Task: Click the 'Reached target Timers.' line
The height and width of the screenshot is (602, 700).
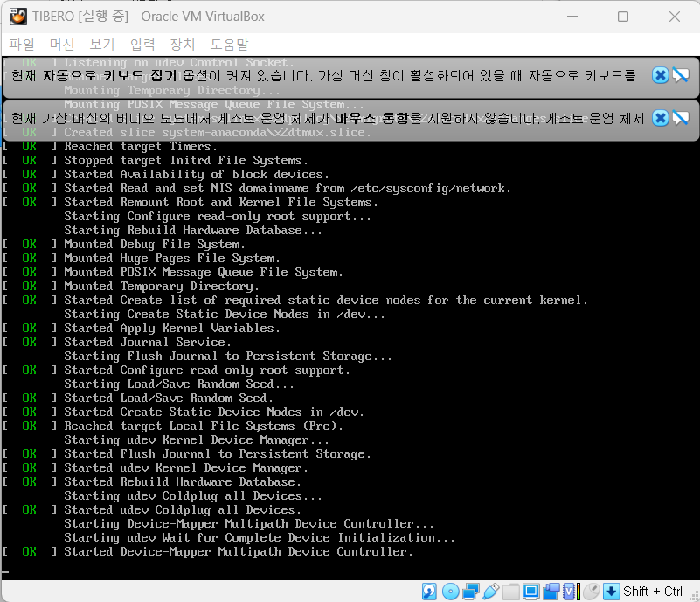Action: coord(141,147)
